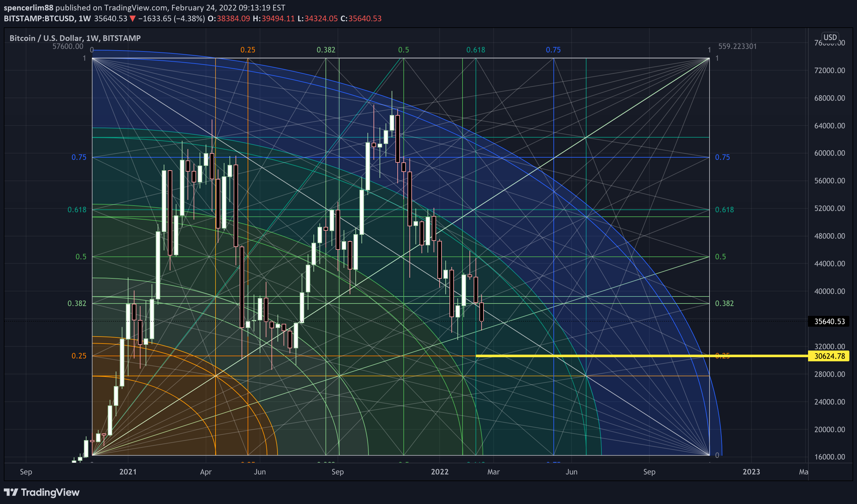Click the open value O:38384.09
The image size is (857, 504).
[x=229, y=18]
